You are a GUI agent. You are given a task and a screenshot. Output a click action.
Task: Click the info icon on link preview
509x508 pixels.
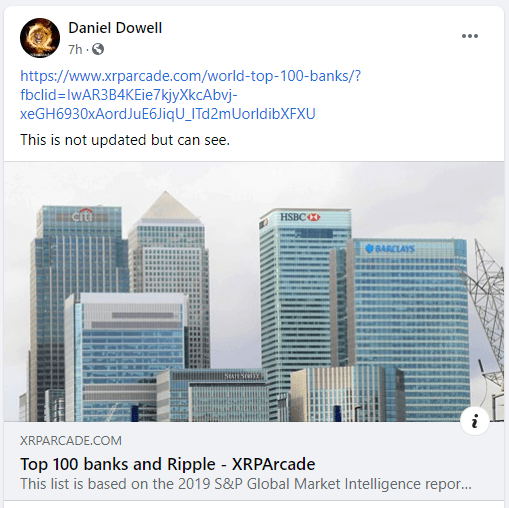click(475, 421)
